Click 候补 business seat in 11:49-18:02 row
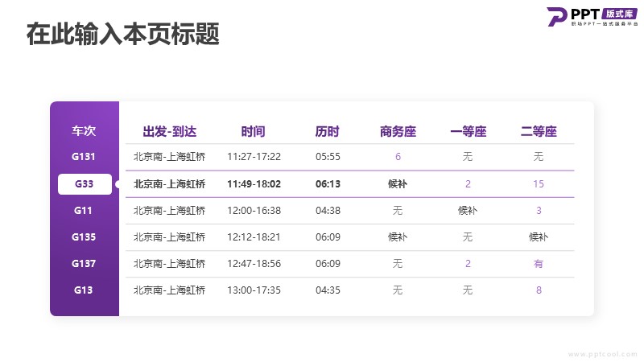This screenshot has width=644, height=362. (398, 184)
